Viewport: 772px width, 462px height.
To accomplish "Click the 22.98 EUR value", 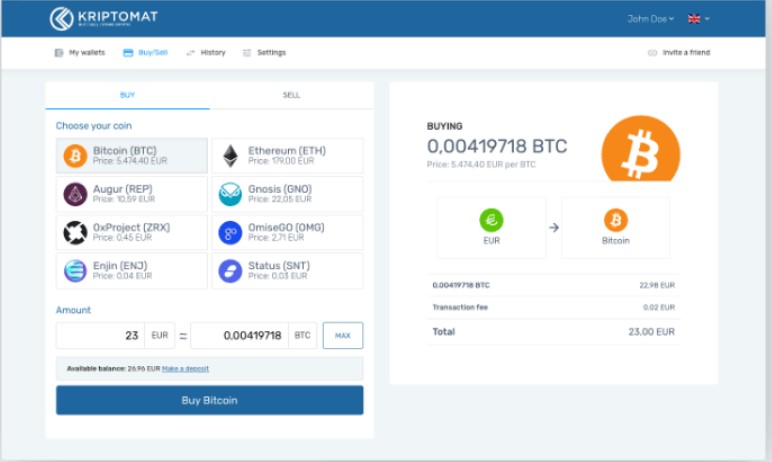I will (x=657, y=285).
